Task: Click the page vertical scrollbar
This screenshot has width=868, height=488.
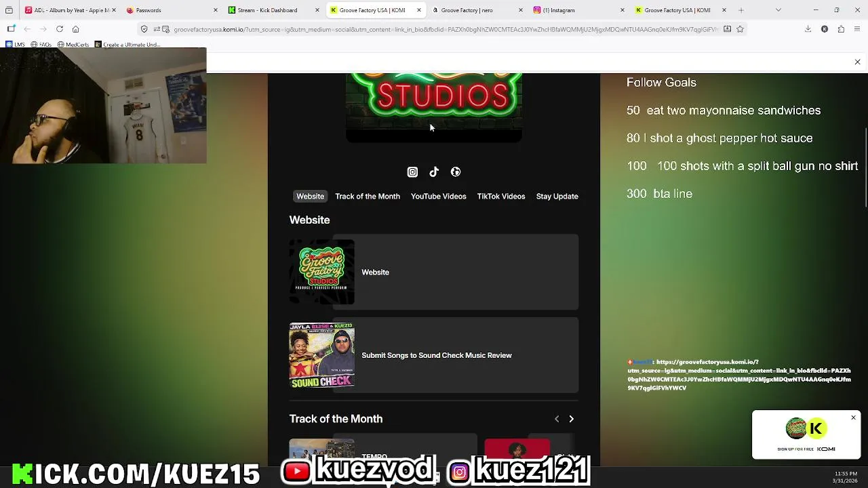Action: (865, 168)
